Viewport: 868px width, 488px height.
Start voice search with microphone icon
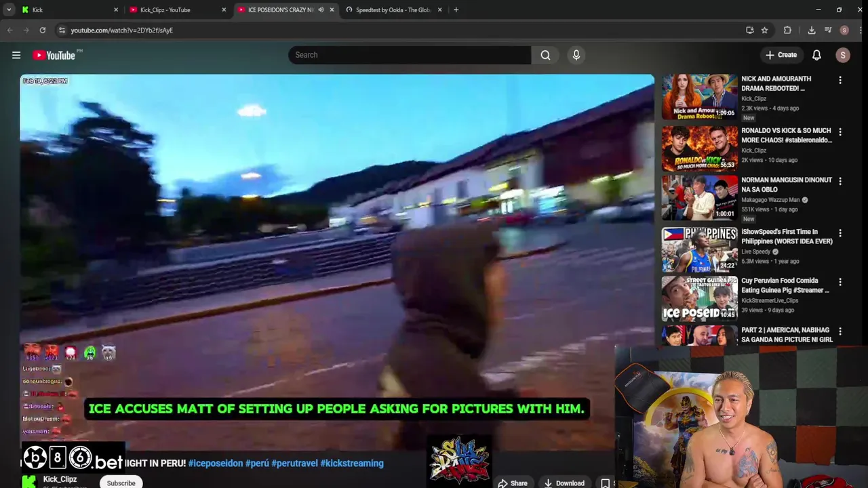click(576, 55)
